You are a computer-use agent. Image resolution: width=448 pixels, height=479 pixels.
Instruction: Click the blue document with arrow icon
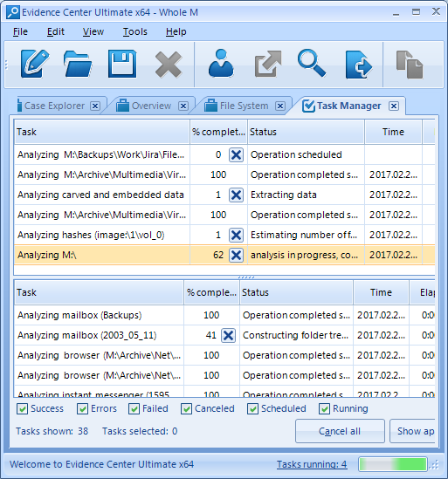(359, 65)
